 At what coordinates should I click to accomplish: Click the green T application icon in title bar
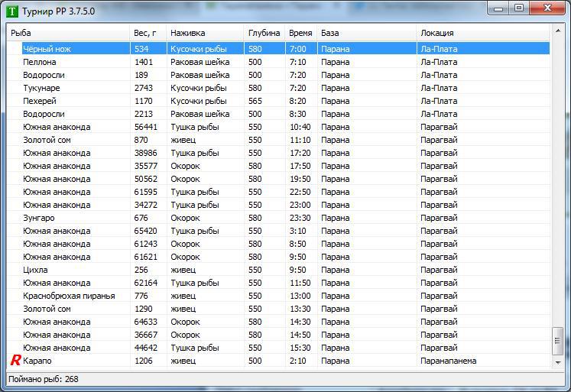11,11
